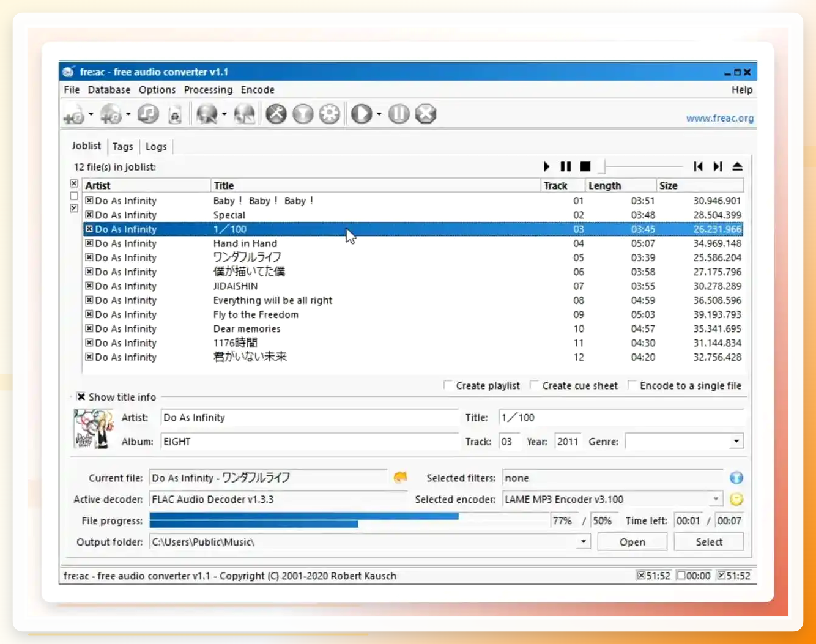
Task: Stop encoding with the toolbar X icon
Action: coord(426,114)
